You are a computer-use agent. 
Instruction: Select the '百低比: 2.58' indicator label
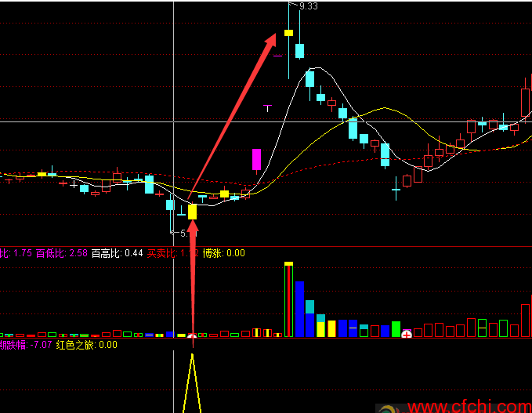pyautogui.click(x=61, y=253)
